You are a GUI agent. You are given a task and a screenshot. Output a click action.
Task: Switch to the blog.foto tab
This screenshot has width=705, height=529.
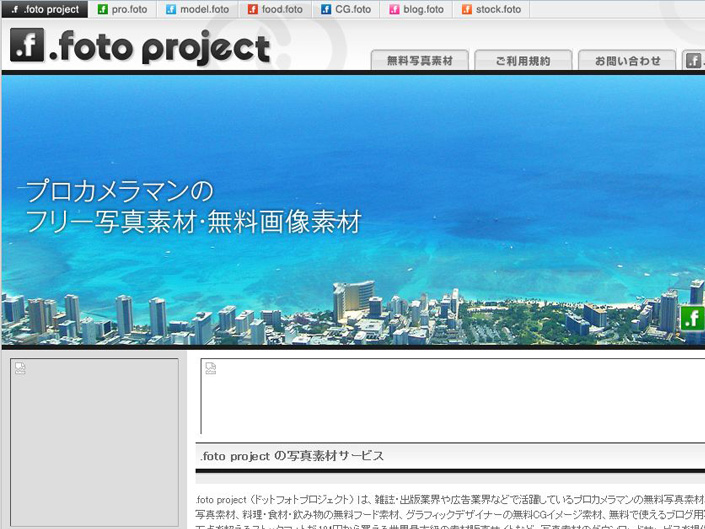click(416, 9)
